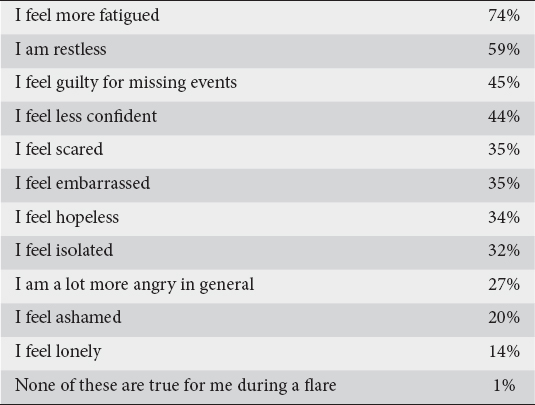
Task: Click the 'I feel embarrassed' row label
Action: pyautogui.click(x=83, y=183)
